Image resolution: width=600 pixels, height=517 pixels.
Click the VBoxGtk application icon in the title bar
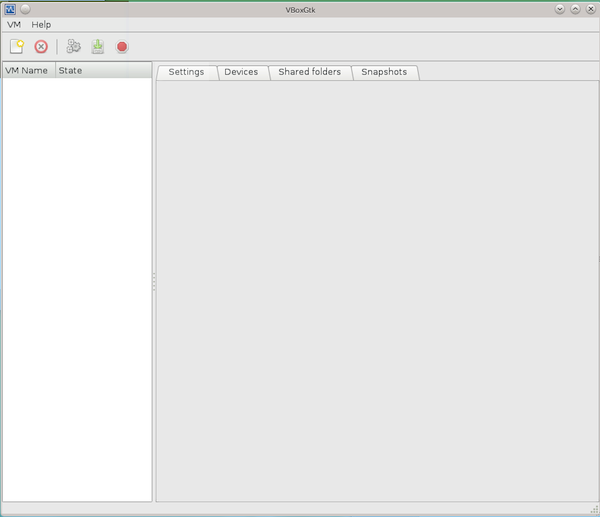point(10,9)
